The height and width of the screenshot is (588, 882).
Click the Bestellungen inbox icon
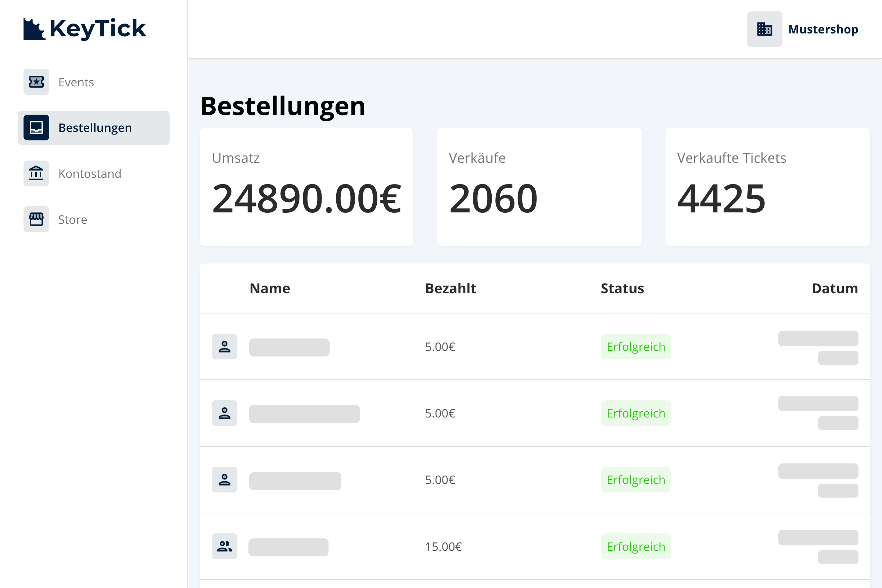[x=36, y=128]
